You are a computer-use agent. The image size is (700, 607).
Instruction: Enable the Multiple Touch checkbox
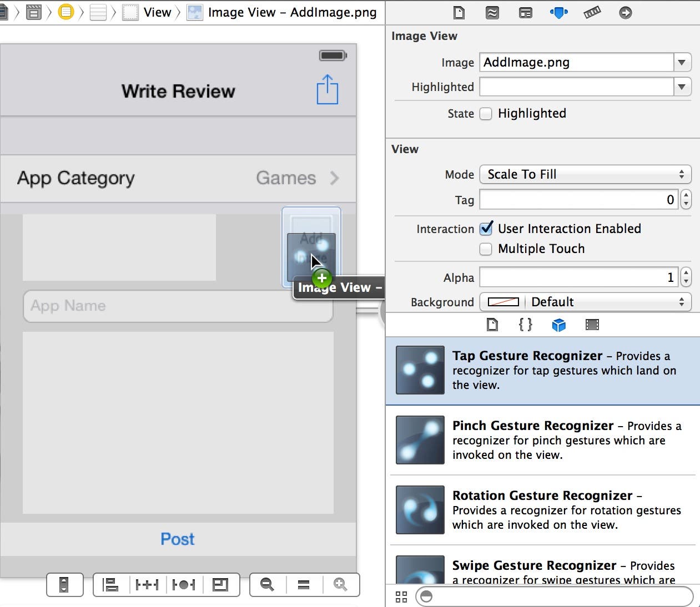pos(486,249)
